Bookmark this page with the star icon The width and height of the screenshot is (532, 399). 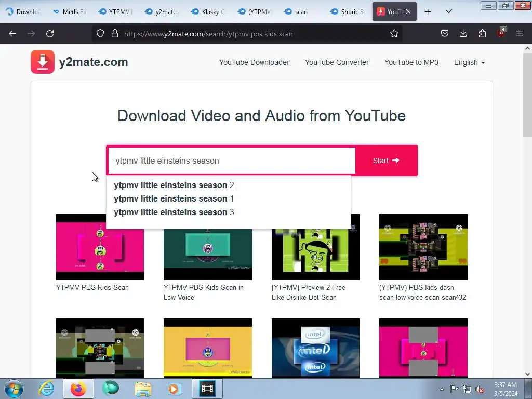click(x=394, y=34)
